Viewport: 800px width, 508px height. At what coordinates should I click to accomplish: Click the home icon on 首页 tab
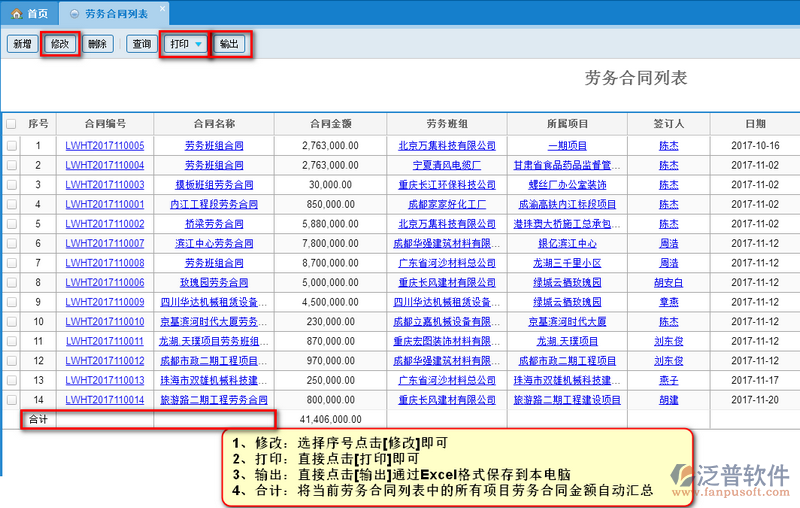[14, 14]
